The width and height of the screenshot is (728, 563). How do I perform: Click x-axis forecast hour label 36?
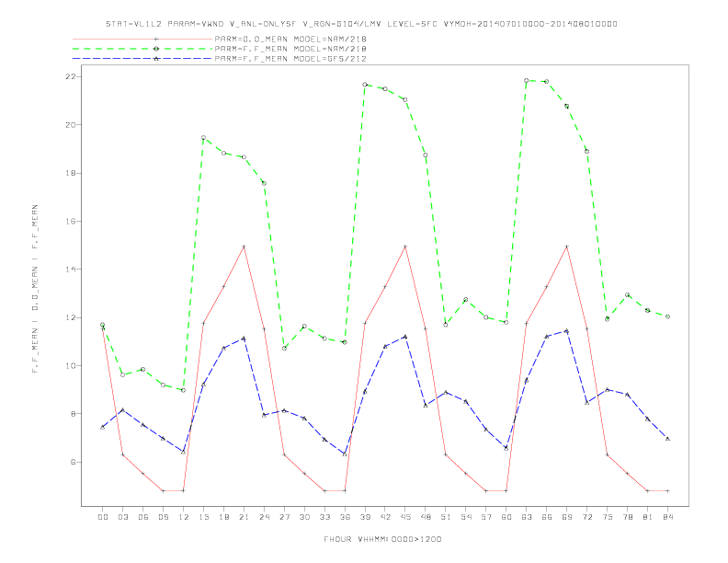pyautogui.click(x=345, y=517)
